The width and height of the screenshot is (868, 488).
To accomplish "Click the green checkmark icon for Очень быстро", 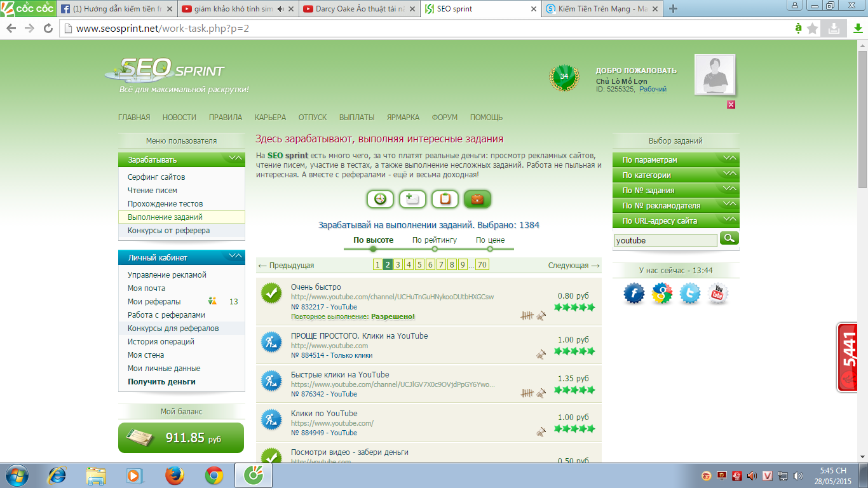I will click(271, 293).
